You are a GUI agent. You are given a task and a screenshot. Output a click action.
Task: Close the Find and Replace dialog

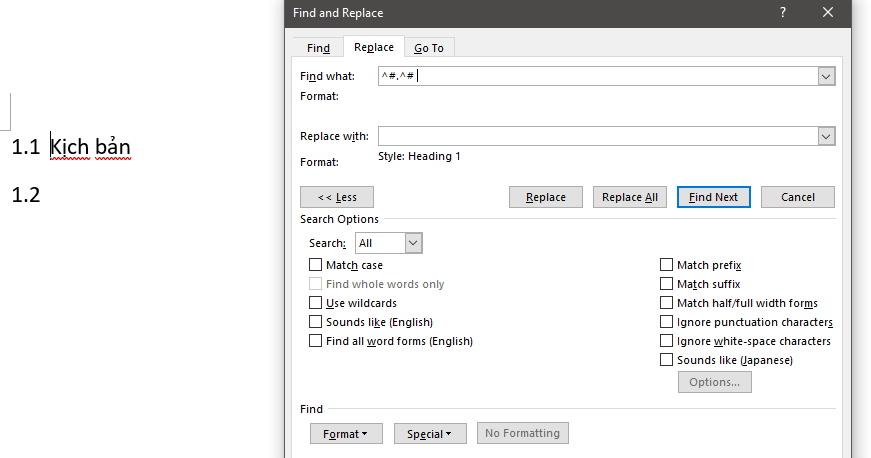[x=828, y=13]
